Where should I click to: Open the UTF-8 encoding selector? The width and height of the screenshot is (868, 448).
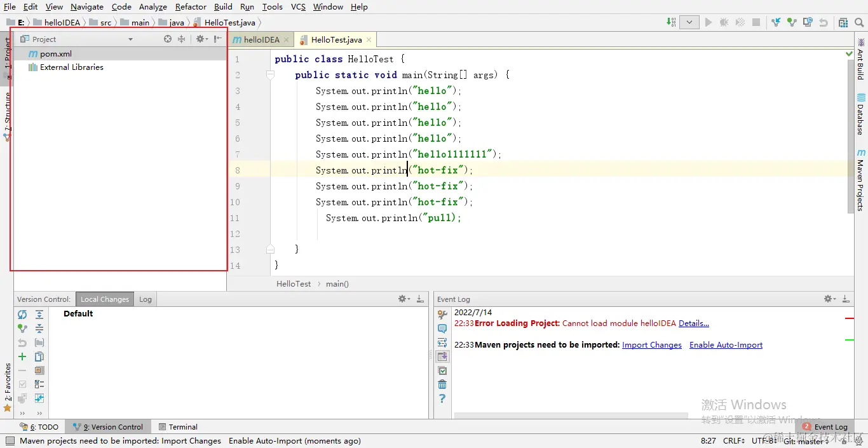pos(764,440)
